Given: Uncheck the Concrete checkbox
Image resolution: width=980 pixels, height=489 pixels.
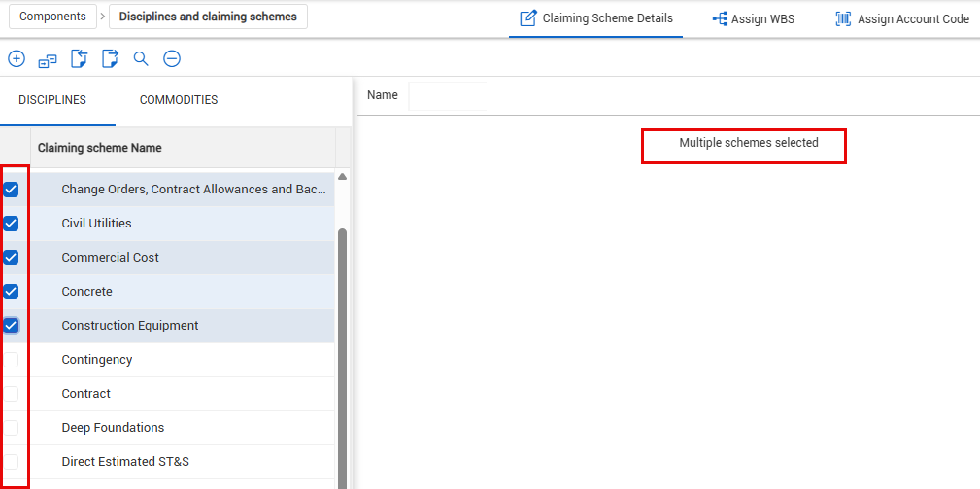Looking at the screenshot, I should click(12, 292).
